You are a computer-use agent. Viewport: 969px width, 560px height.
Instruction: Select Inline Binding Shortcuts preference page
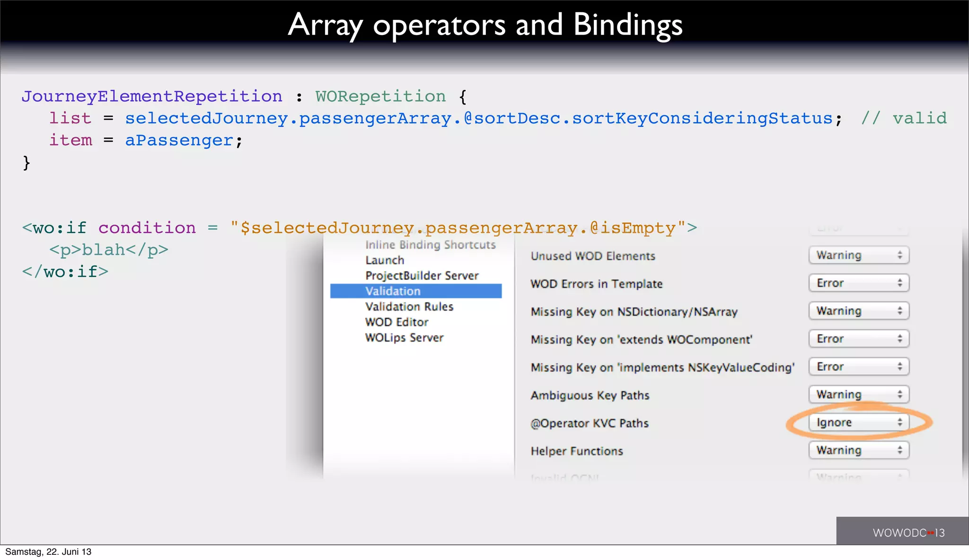[430, 245]
